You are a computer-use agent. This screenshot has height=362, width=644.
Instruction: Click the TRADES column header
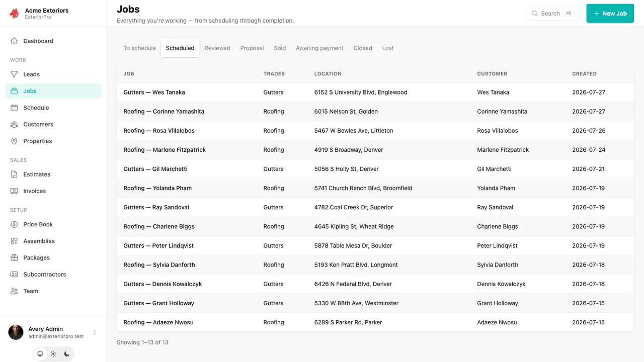tap(274, 74)
